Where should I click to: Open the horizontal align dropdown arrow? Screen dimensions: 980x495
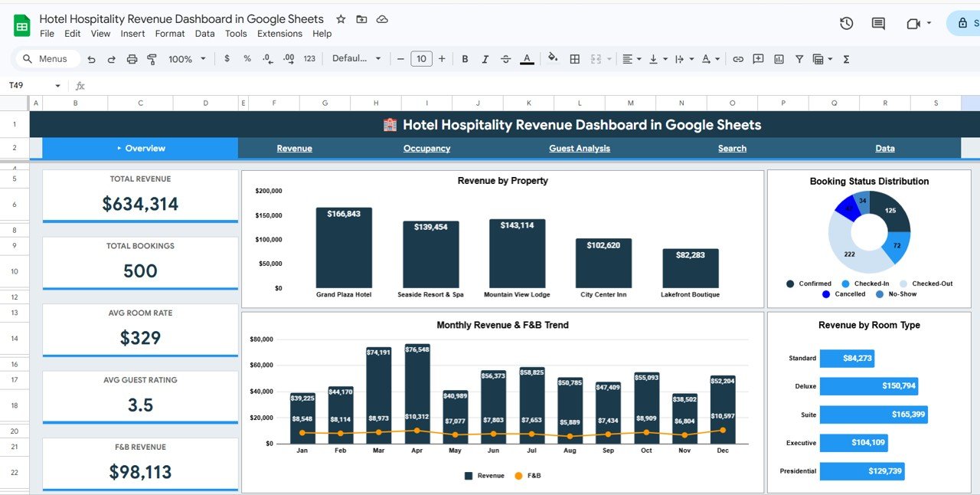click(639, 59)
